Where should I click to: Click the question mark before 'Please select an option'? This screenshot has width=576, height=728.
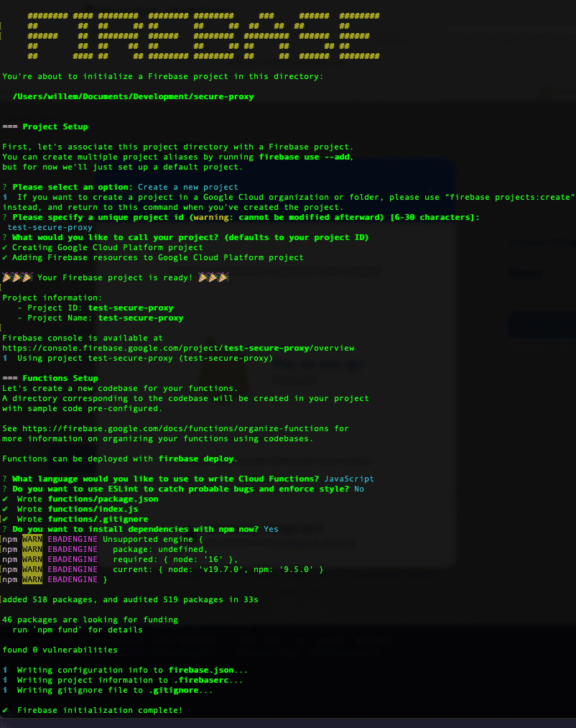(4, 187)
